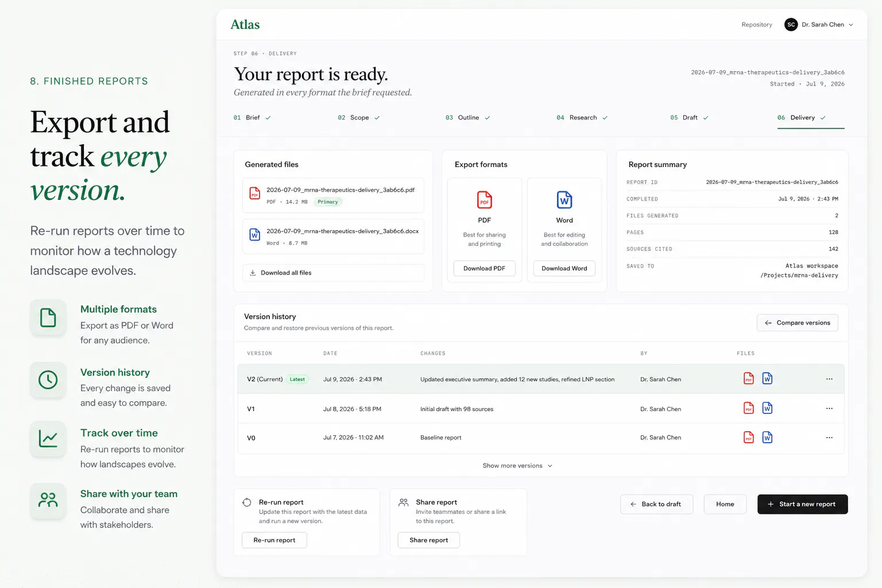Click the Home button

(725, 504)
